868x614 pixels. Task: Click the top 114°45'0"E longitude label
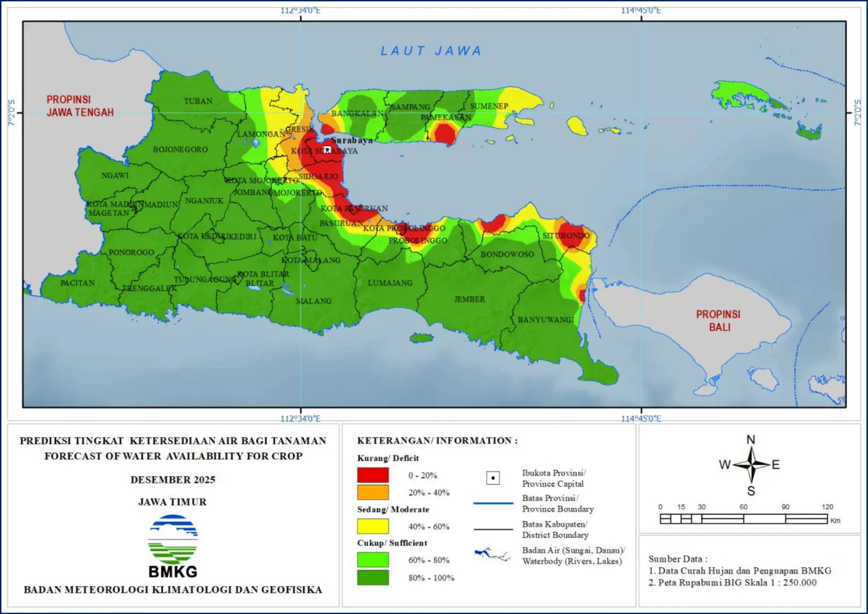pyautogui.click(x=641, y=10)
